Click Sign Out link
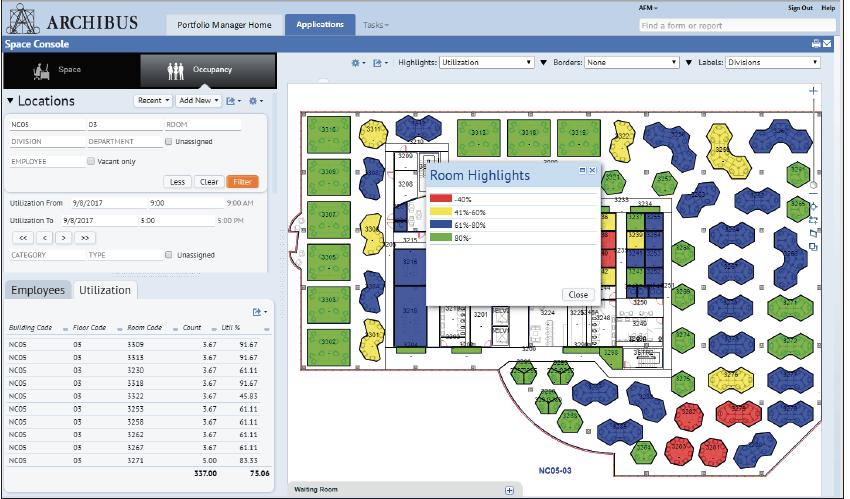850x499 pixels. (800, 8)
